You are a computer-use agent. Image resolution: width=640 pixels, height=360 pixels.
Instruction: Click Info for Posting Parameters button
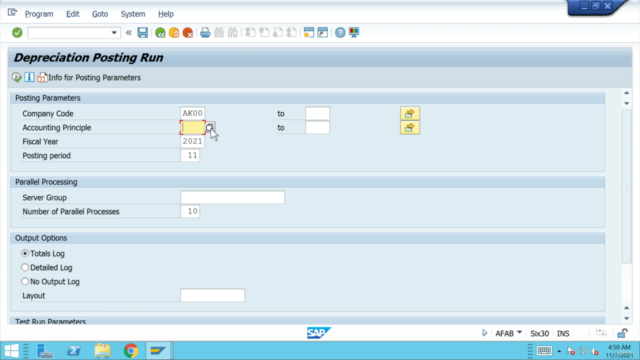coord(89,78)
